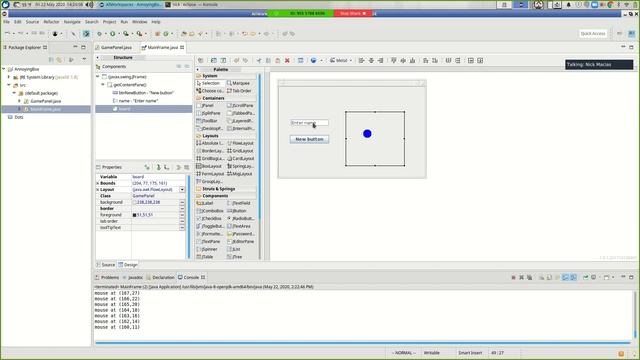
Task: Select the CardLayout palette entry
Action: click(x=240, y=158)
